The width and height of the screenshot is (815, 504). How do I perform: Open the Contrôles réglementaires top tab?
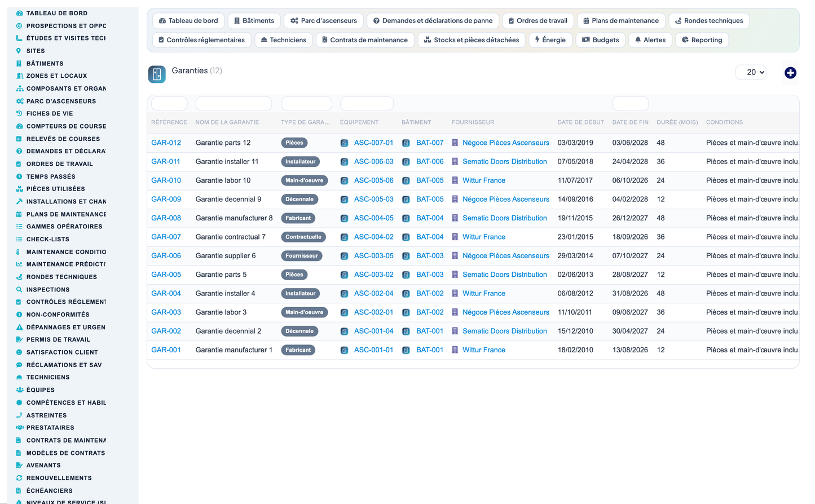point(202,40)
